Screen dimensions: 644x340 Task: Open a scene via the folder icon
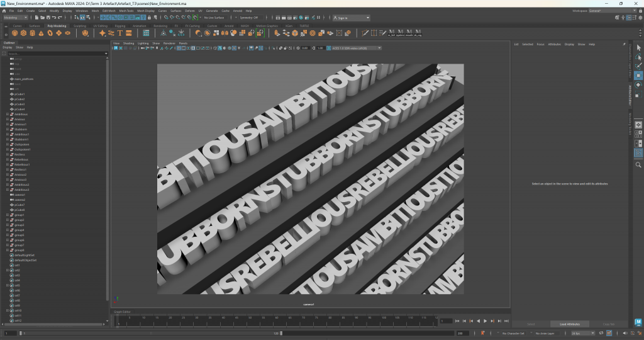pyautogui.click(x=42, y=18)
